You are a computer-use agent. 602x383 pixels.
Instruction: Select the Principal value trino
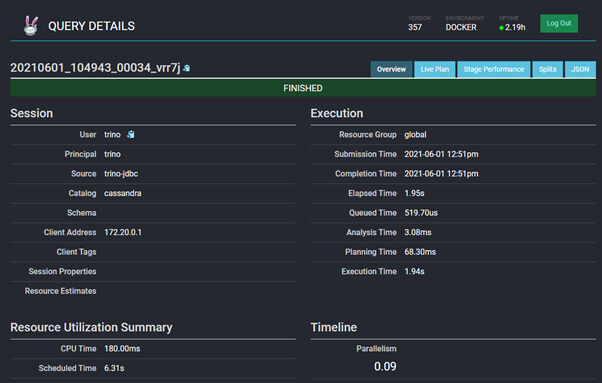point(112,154)
